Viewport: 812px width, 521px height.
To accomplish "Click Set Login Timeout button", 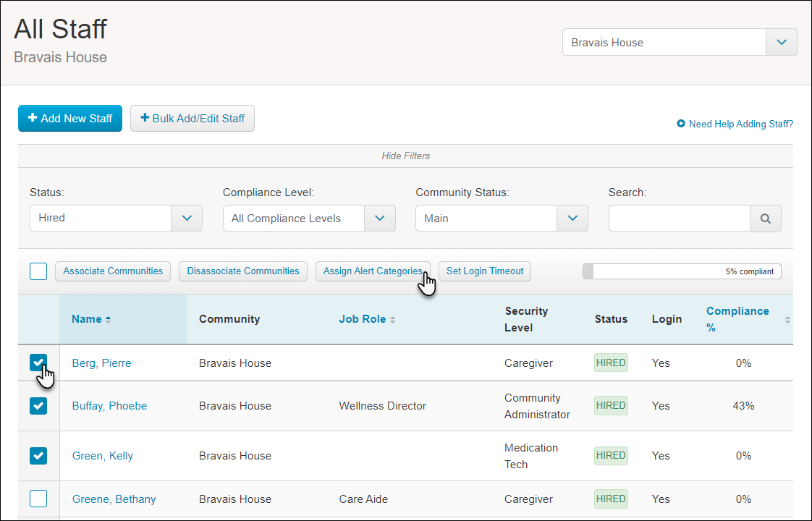I will tap(485, 271).
